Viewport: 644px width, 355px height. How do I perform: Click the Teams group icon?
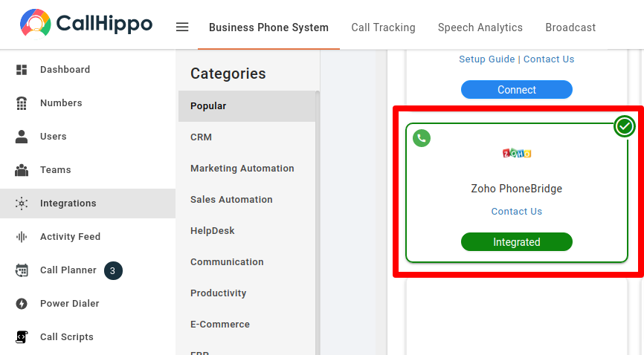click(22, 170)
